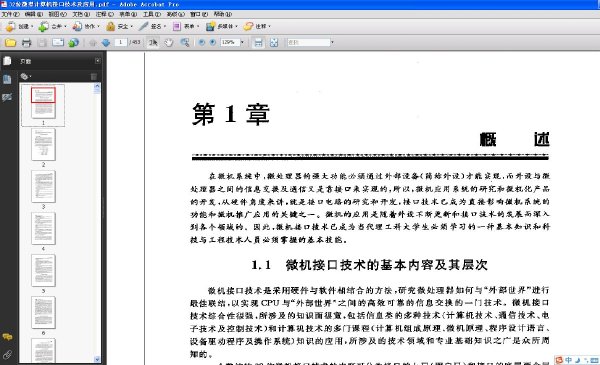Image resolution: width=600 pixels, height=365 pixels.
Task: Select page 6 thumbnail
Action: pos(43,313)
